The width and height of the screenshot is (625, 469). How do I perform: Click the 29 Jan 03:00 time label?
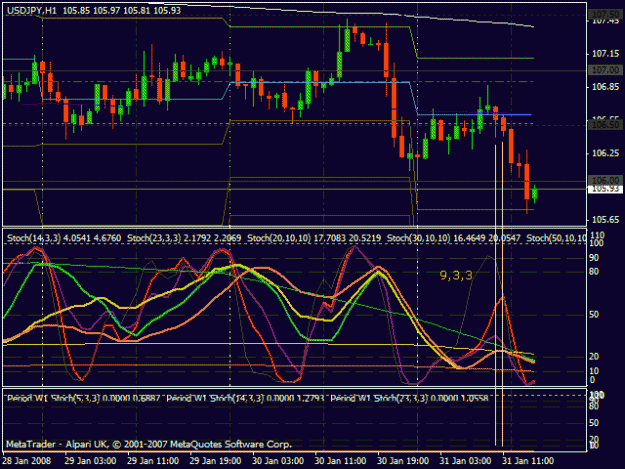click(90, 461)
